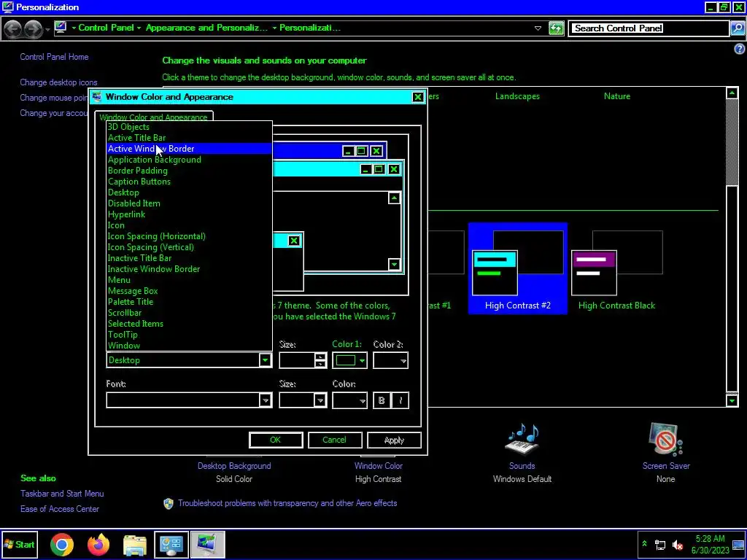Click the refresh icon in address bar
Image resolution: width=747 pixels, height=560 pixels.
click(556, 28)
